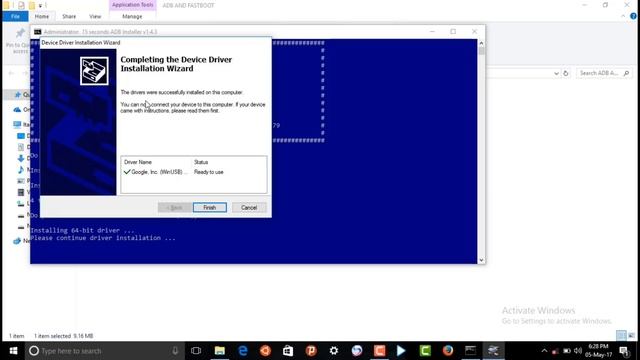Click the Status column header in driver list

click(201, 162)
